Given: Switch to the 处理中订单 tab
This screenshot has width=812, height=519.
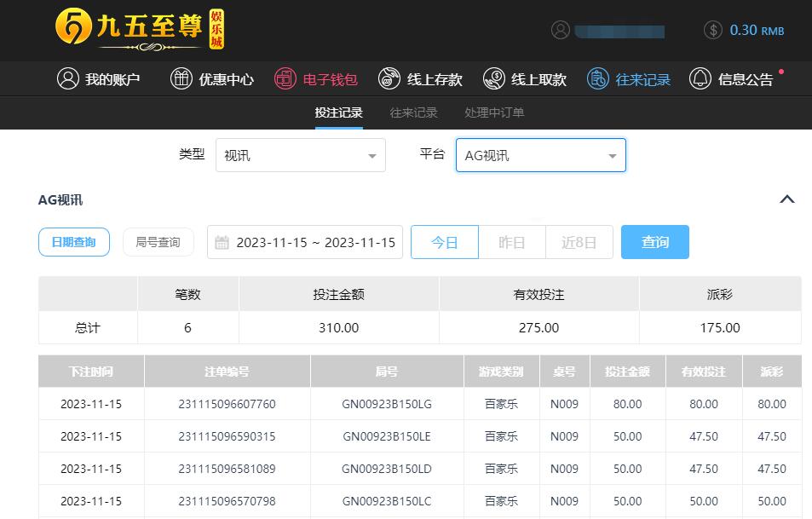Looking at the screenshot, I should tap(494, 112).
